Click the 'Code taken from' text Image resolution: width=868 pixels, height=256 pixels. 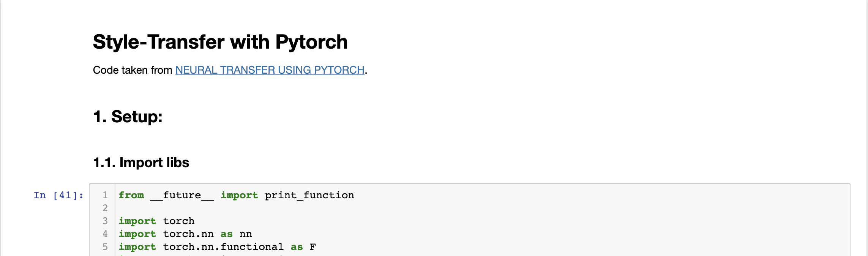tap(133, 70)
